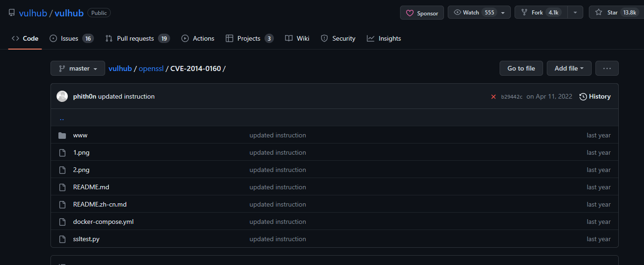Expand the Add file dropdown
The width and height of the screenshot is (644, 265).
[569, 68]
